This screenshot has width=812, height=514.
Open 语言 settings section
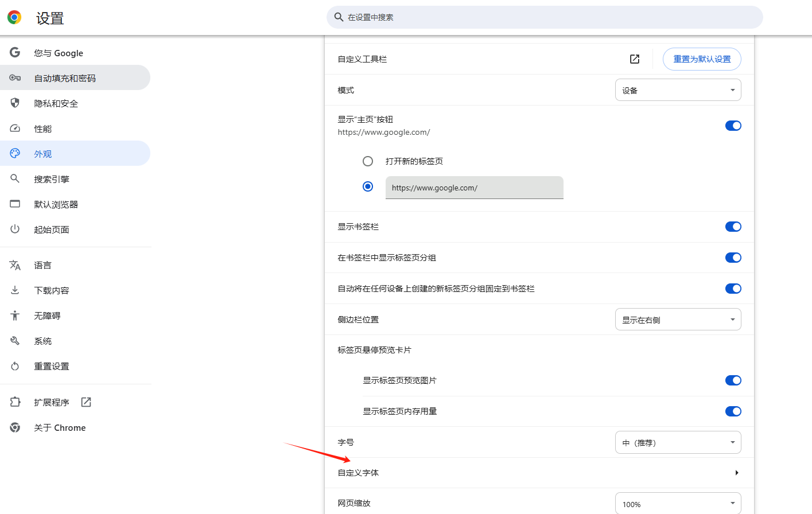click(75, 265)
